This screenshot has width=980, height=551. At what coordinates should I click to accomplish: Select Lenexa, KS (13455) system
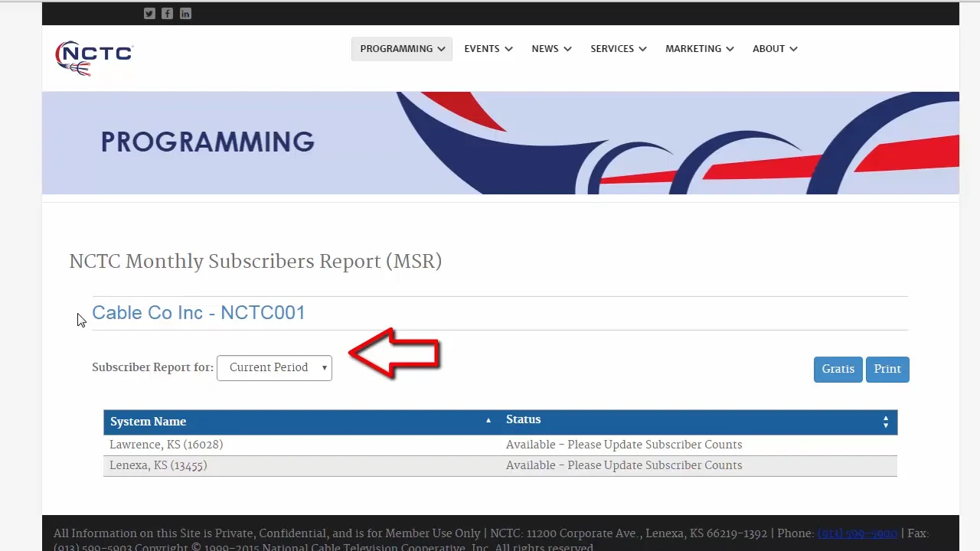[158, 465]
